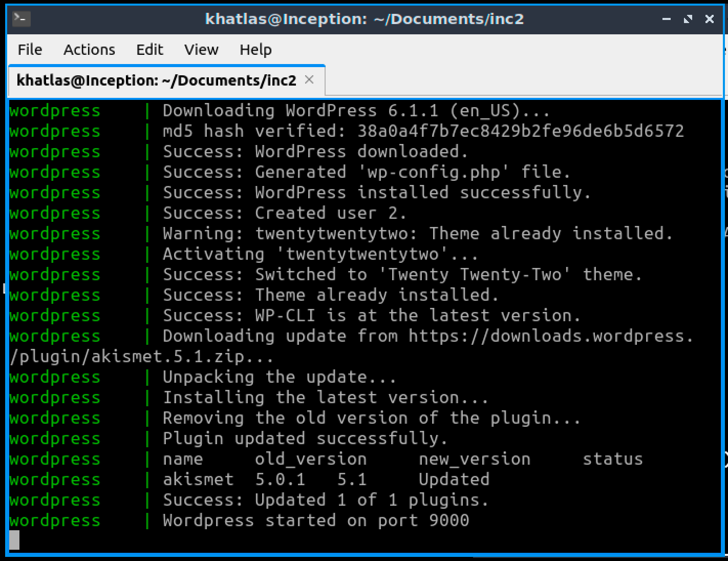Click the terminal cursor block at the prompt
728x561 pixels.
pos(14,540)
